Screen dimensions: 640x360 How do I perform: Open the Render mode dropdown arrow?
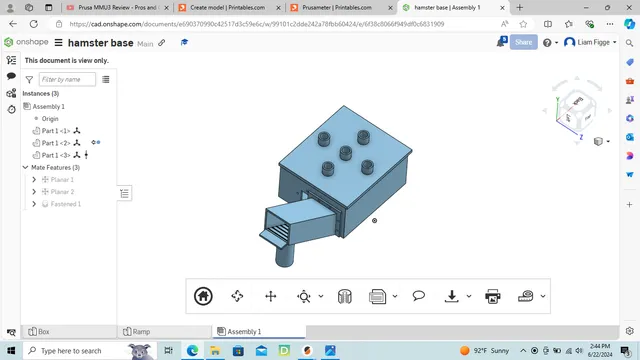click(395, 296)
